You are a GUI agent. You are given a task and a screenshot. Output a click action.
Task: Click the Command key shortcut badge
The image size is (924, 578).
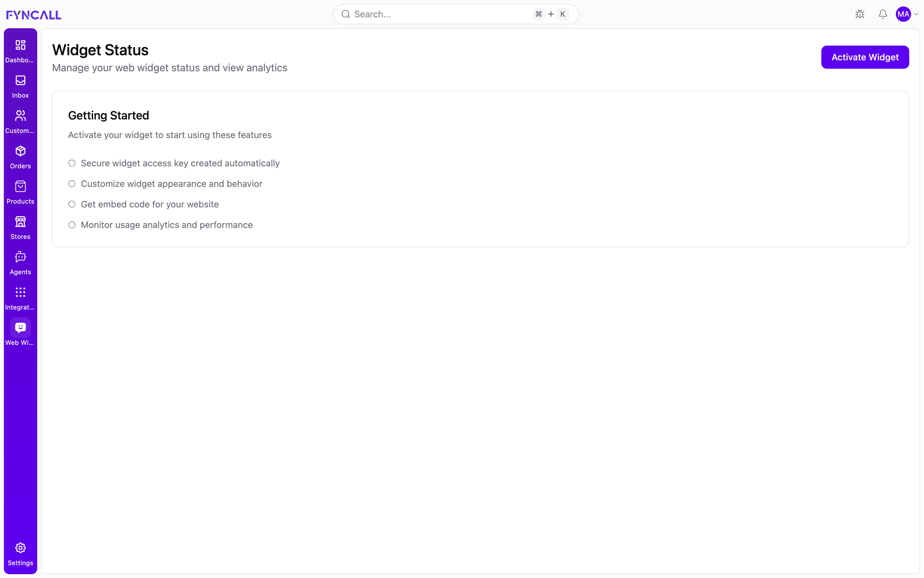538,14
